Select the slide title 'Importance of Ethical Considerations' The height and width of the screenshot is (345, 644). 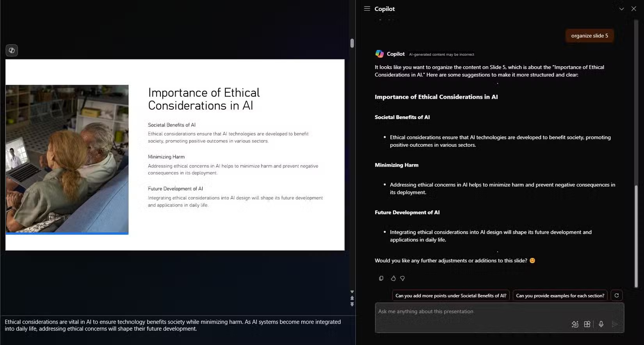tap(204, 99)
